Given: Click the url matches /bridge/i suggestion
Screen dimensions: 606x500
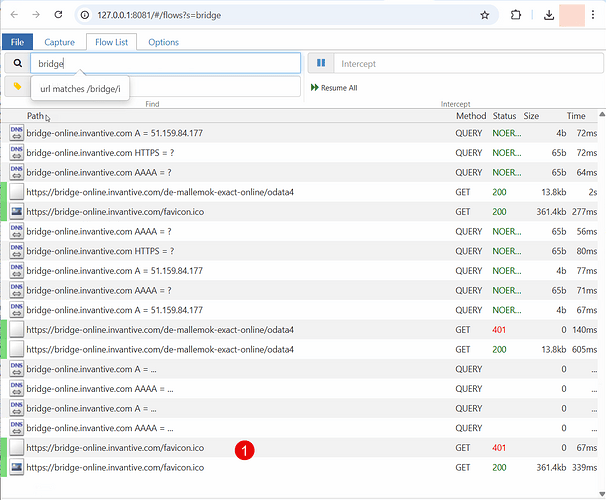Looking at the screenshot, I should [x=80, y=89].
